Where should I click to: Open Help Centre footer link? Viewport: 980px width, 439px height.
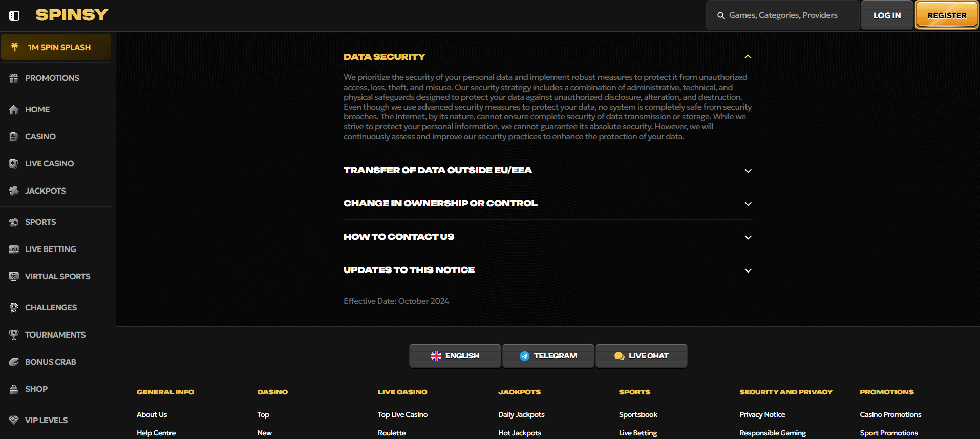[x=156, y=433]
